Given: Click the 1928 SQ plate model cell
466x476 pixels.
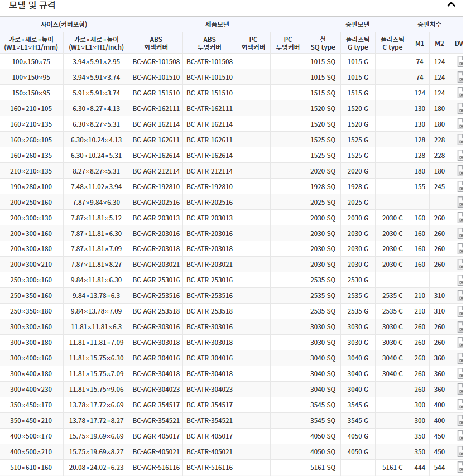Looking at the screenshot, I should pos(323,187).
